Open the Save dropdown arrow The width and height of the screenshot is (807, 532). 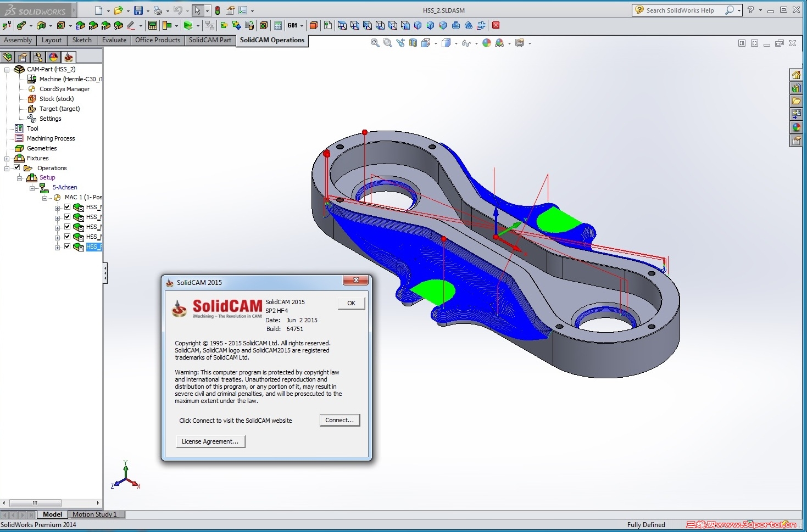coord(147,11)
